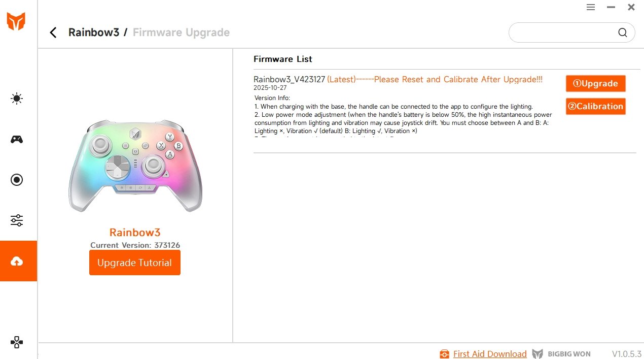
Task: Click the Rainbow3 breadcrumb label
Action: tap(94, 32)
